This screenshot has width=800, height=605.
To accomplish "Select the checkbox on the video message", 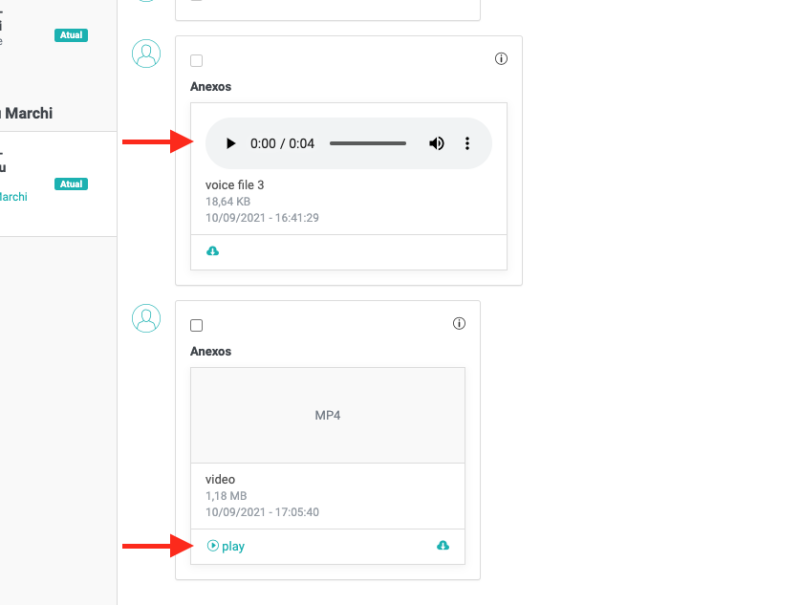I will [196, 325].
